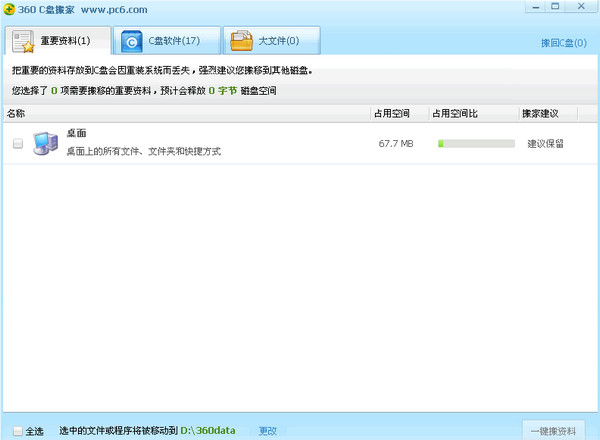Screen dimensions: 600x440
Task: Click the 360 green plus logo icon
Action: click(x=9, y=9)
